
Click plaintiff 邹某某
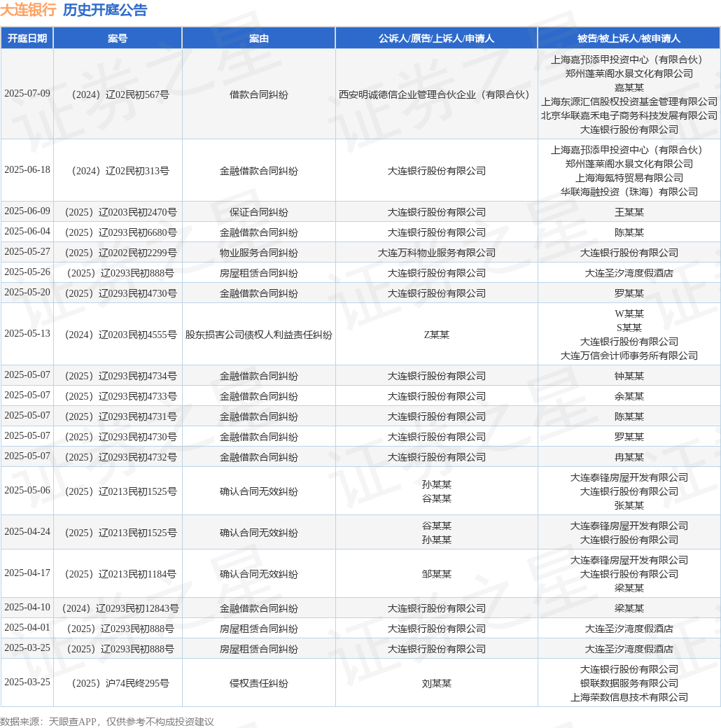[x=436, y=574]
